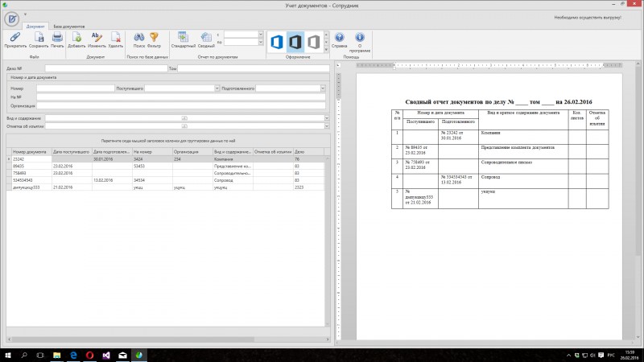Image resolution: width=644 pixels, height=362 pixels.
Task: Open the report start date 'с' dropdown
Action: (260, 35)
